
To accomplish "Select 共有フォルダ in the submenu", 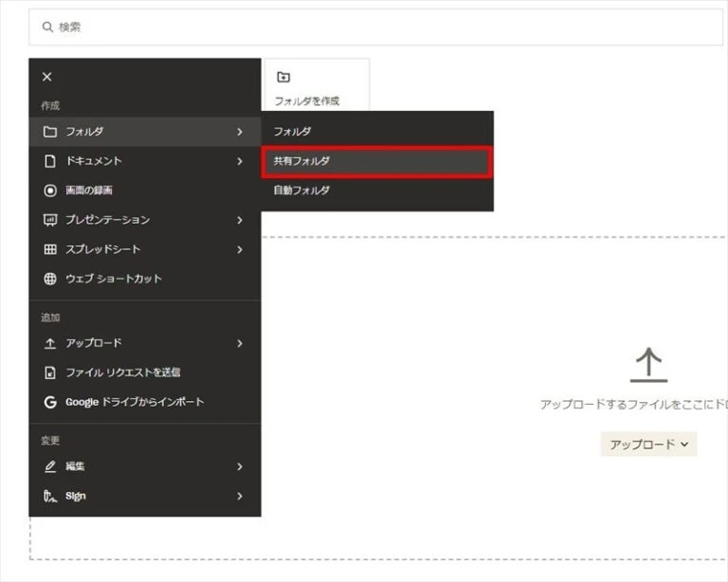I will [377, 161].
